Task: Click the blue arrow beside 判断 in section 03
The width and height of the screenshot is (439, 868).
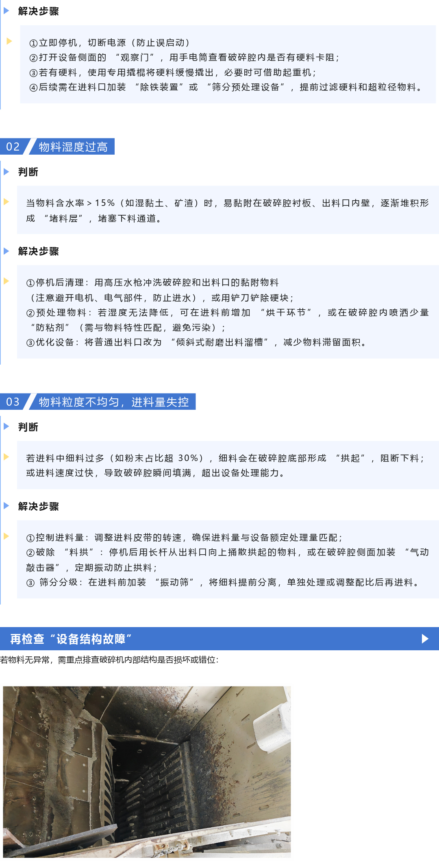Action: coord(7,426)
